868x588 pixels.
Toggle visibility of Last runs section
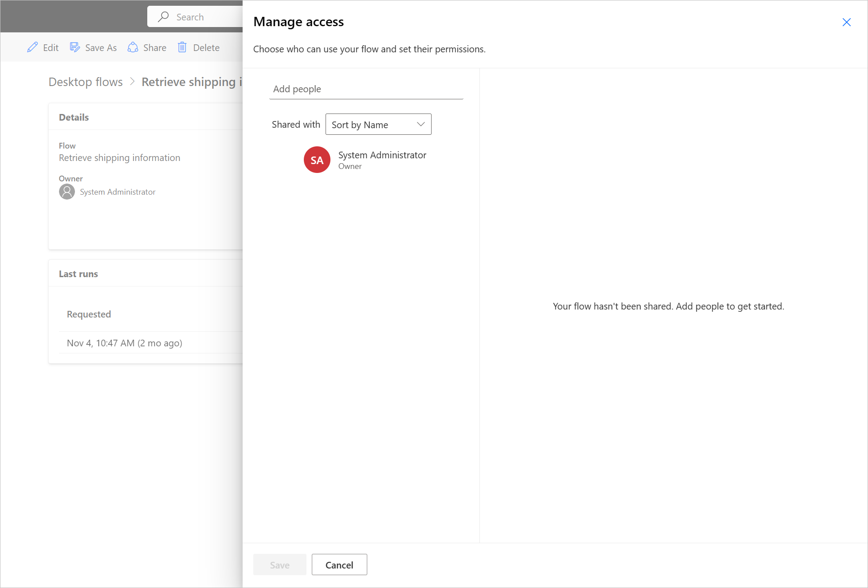pyautogui.click(x=78, y=274)
